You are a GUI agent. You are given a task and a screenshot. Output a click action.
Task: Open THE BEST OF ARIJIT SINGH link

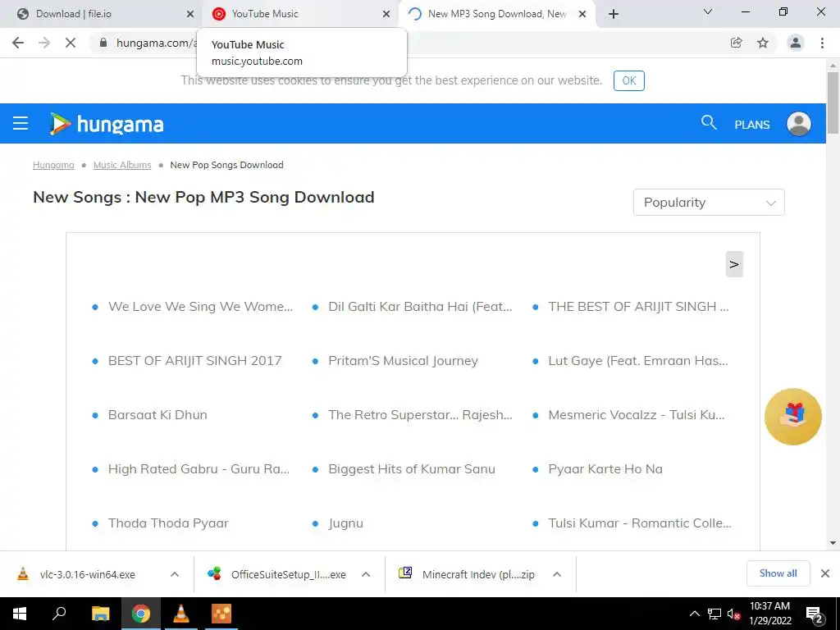(638, 307)
